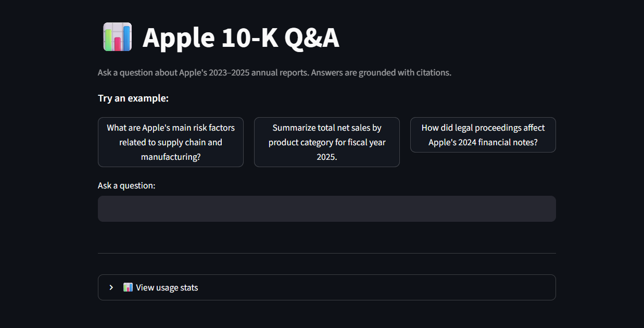Focus the Ask a question text box
The image size is (644, 328).
(x=327, y=209)
